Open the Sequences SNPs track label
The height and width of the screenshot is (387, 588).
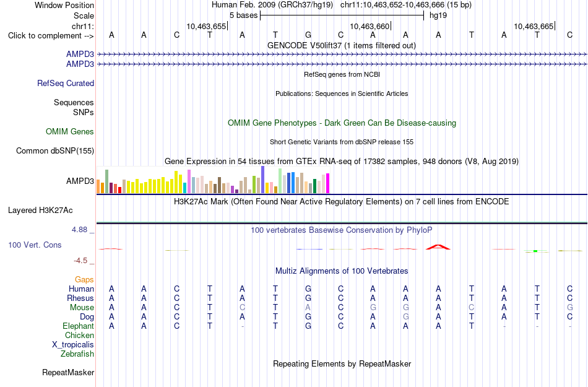pyautogui.click(x=74, y=107)
